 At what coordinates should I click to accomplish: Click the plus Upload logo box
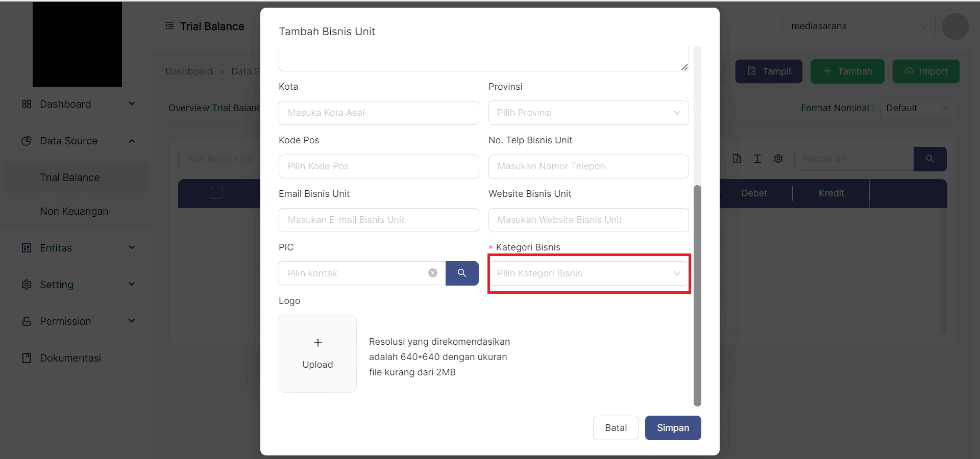coord(317,353)
